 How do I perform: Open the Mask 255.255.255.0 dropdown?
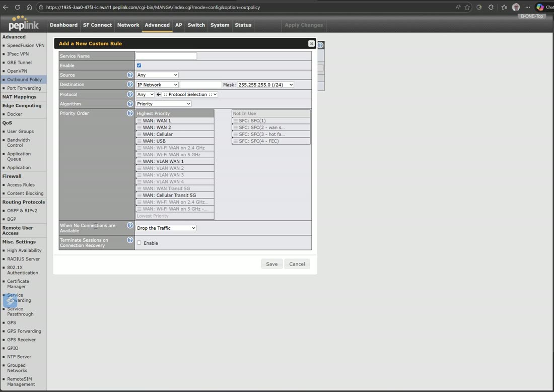(265, 85)
